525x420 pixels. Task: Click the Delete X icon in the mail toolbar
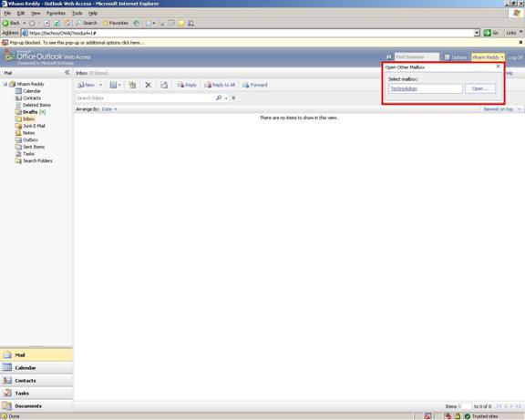pyautogui.click(x=148, y=85)
